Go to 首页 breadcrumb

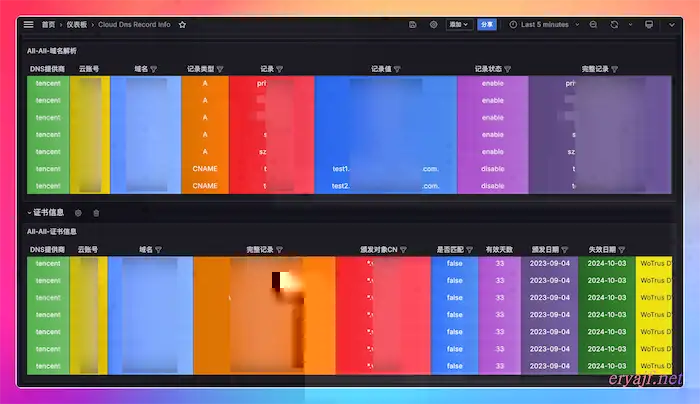(48, 25)
